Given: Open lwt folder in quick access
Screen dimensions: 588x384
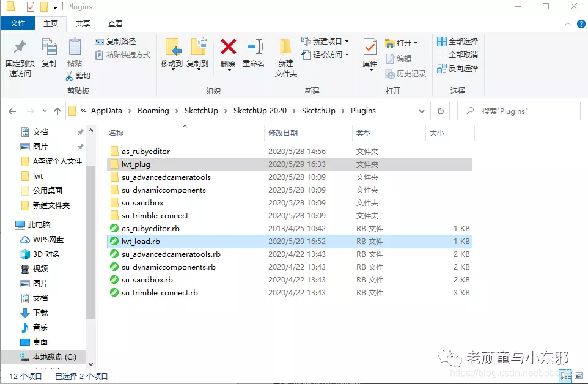Looking at the screenshot, I should (x=32, y=176).
